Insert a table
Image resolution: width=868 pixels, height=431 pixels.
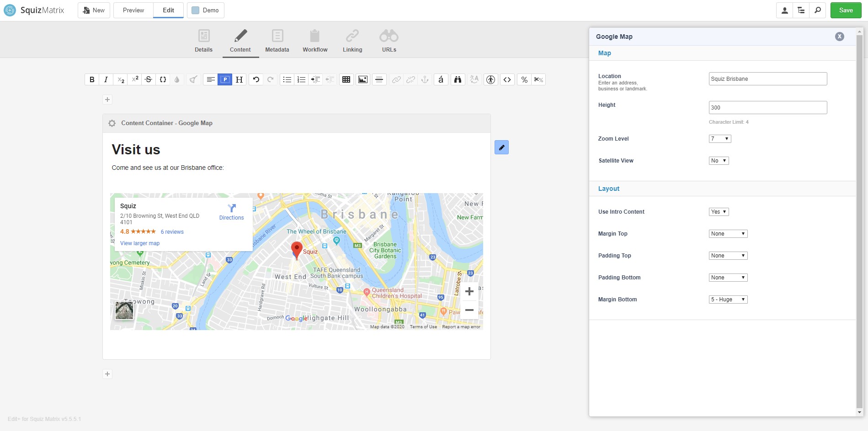tap(346, 79)
